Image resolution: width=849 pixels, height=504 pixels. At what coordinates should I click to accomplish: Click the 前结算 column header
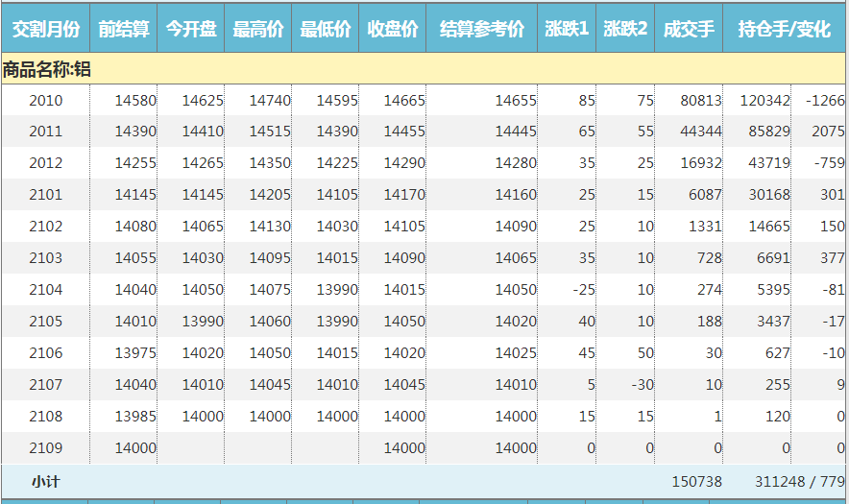click(x=124, y=29)
